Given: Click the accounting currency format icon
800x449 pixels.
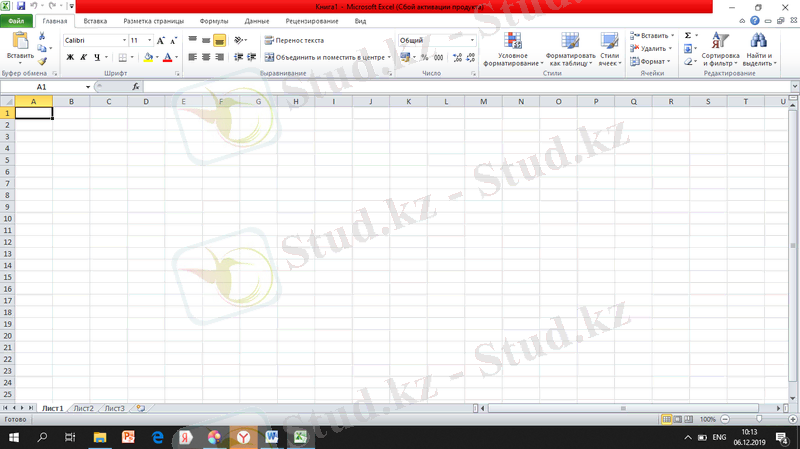Looking at the screenshot, I should tap(405, 57).
